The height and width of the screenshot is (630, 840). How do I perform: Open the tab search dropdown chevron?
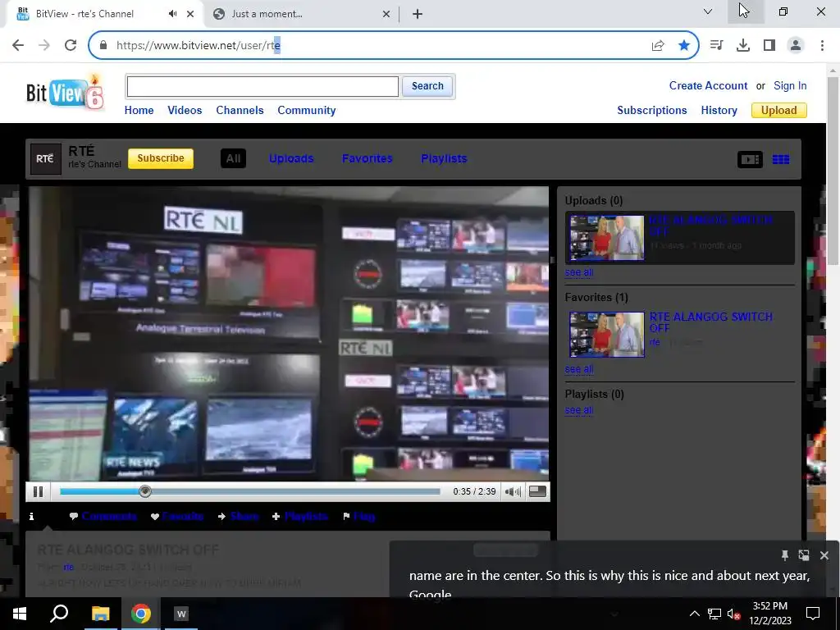(708, 11)
